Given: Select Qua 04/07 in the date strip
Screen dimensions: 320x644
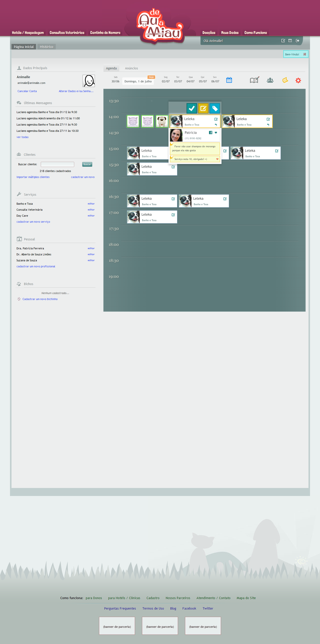Looking at the screenshot, I should (190, 79).
